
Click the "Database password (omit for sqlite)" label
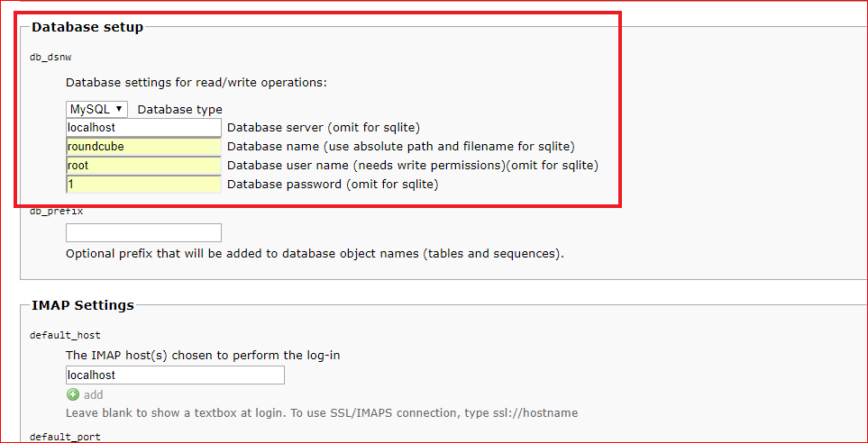coord(332,185)
